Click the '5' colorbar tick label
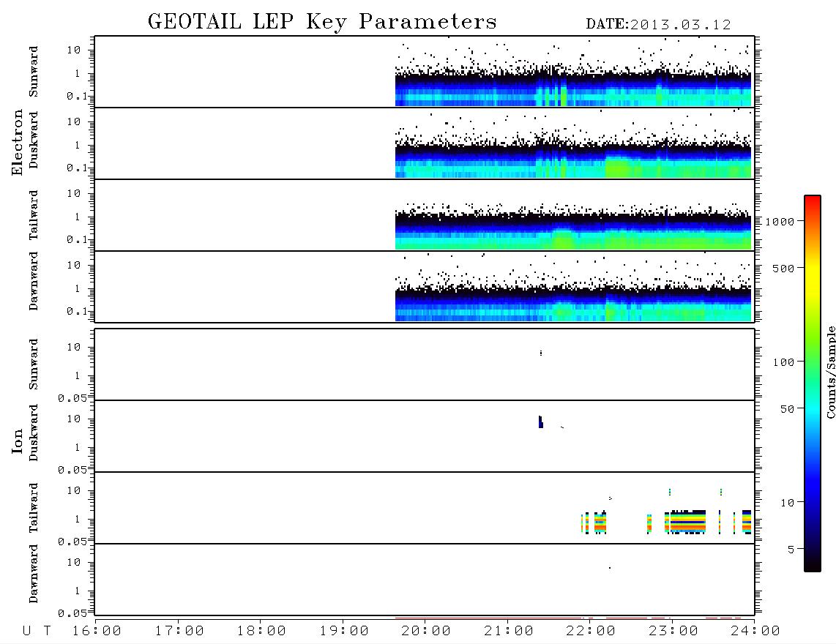The width and height of the screenshot is (836, 644). tap(791, 549)
